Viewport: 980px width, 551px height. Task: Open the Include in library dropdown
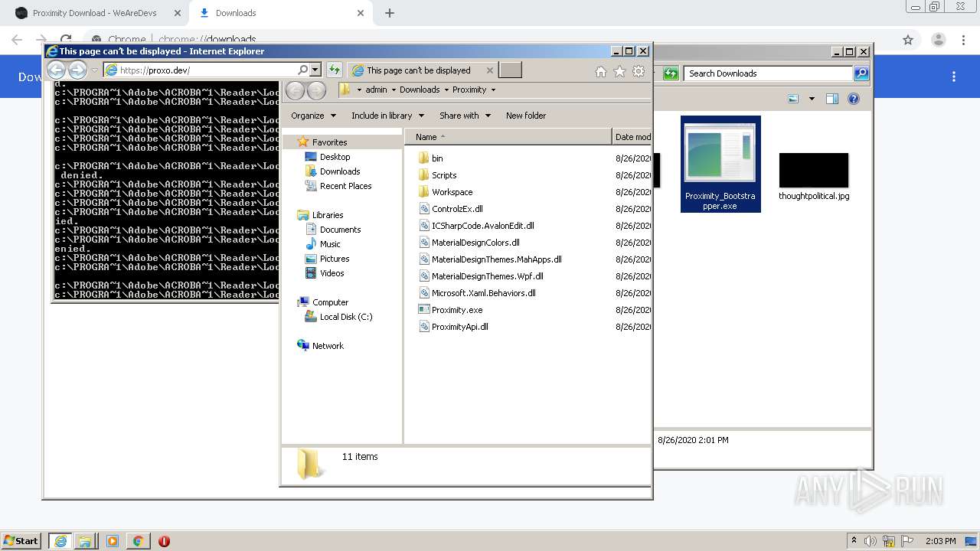387,116
